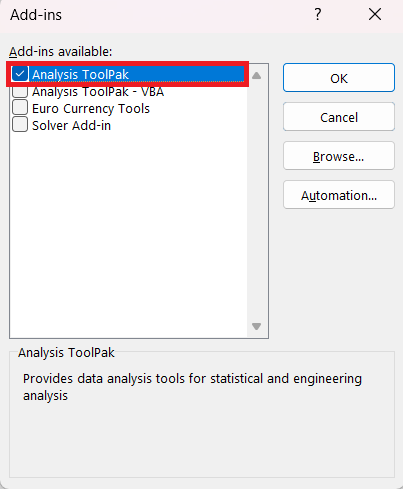Open the Automation... dialog
The height and width of the screenshot is (489, 403).
point(339,195)
